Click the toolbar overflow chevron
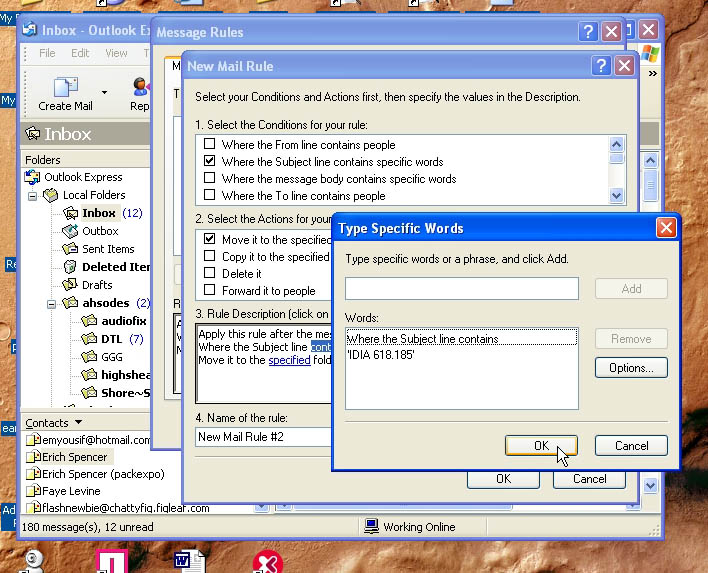This screenshot has width=708, height=573. (652, 74)
